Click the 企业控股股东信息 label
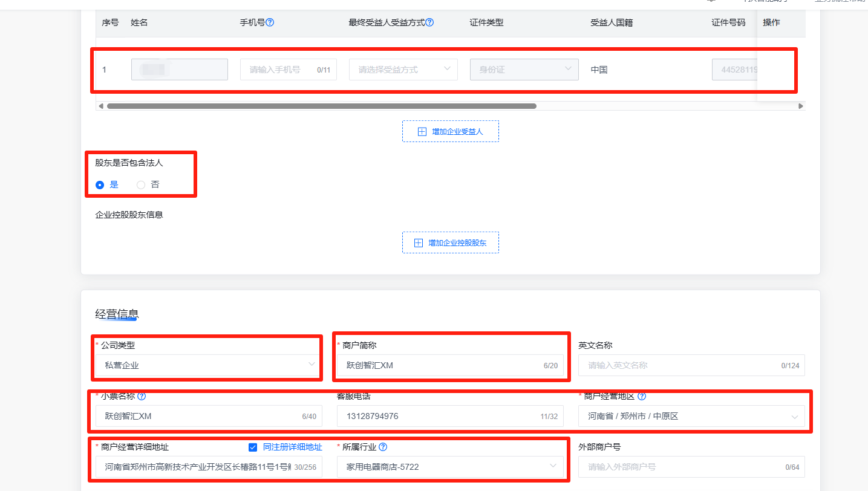 (x=129, y=215)
